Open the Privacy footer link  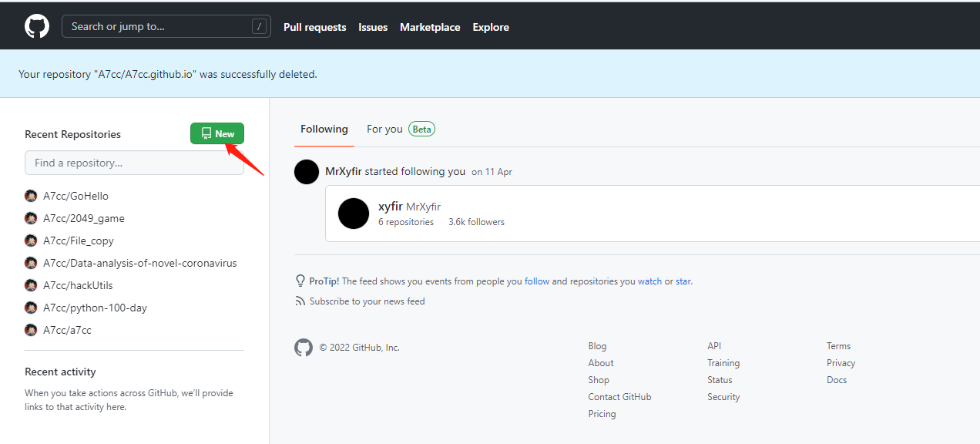(x=841, y=363)
